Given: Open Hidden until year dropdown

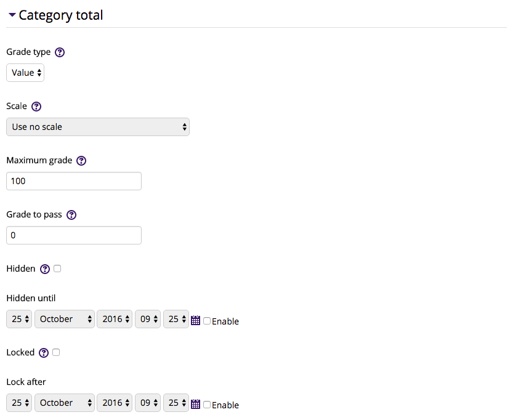Looking at the screenshot, I should click(115, 319).
